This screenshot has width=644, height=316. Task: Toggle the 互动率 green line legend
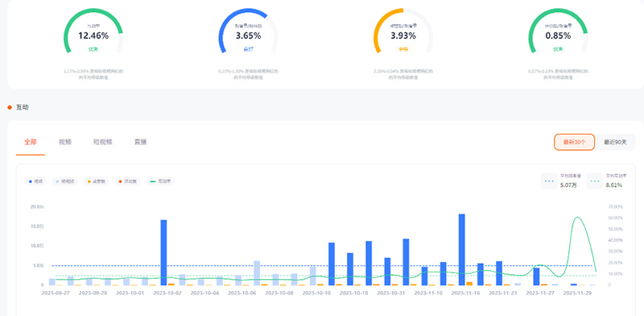click(160, 181)
